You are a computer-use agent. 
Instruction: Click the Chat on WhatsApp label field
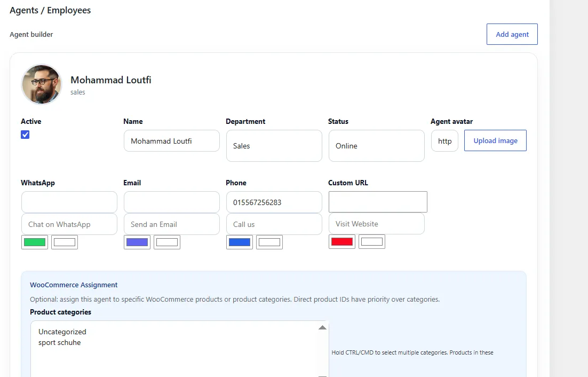coord(69,224)
